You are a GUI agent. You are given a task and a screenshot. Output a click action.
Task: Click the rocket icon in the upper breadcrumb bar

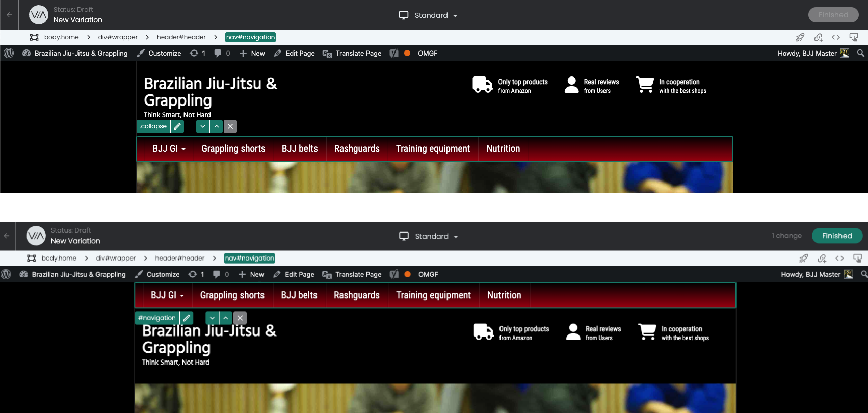point(800,37)
